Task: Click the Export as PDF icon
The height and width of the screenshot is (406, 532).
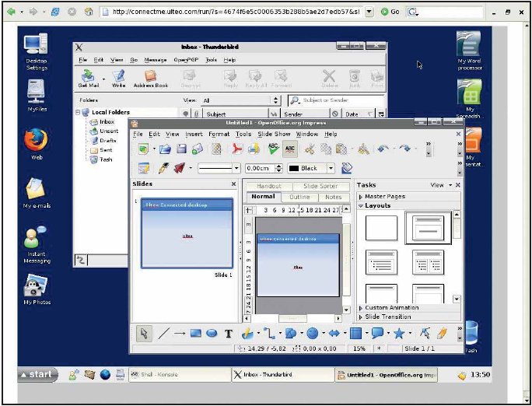Action: pos(236,149)
